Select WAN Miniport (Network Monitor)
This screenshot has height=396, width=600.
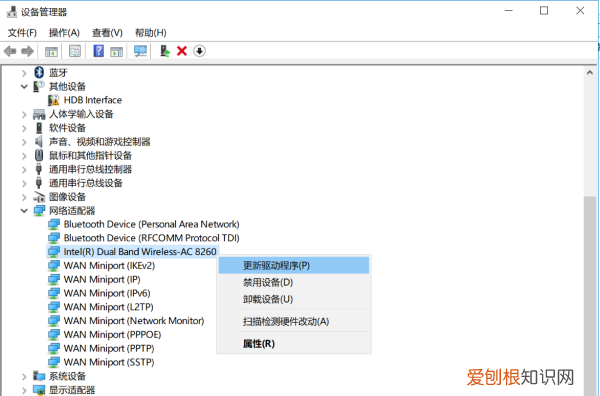coord(134,321)
